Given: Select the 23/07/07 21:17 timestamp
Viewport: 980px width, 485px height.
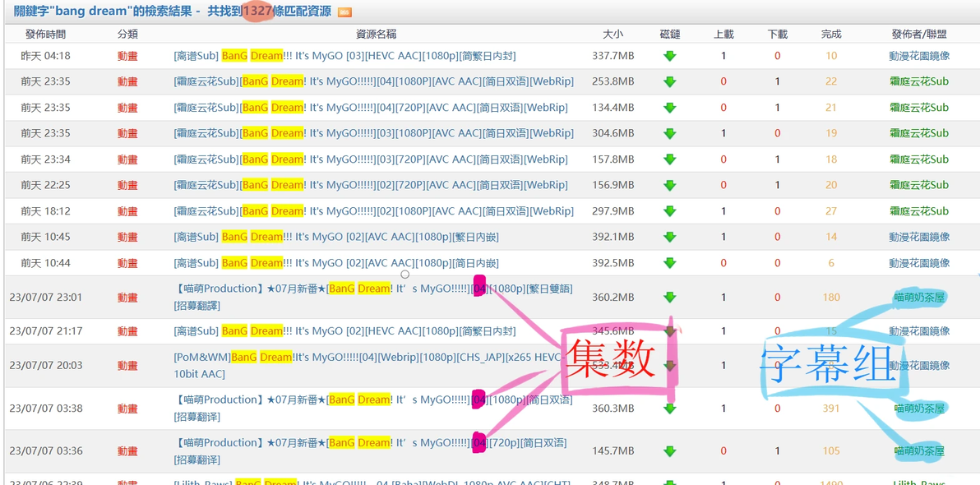Looking at the screenshot, I should pyautogui.click(x=45, y=331).
